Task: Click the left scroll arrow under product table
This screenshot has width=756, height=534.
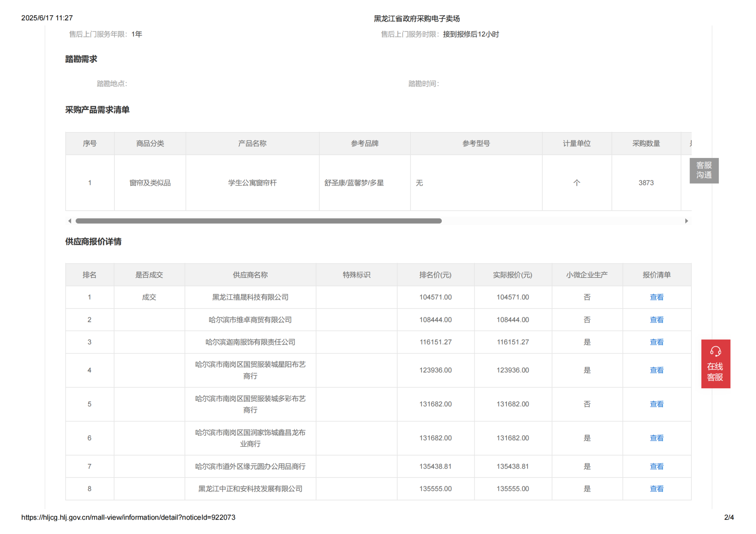Action: [x=70, y=221]
